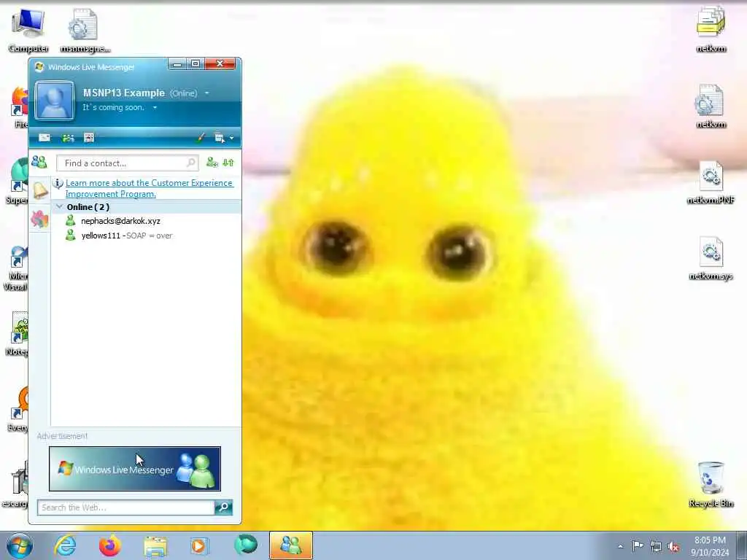Launch Internet Explorer from taskbar
The height and width of the screenshot is (560, 747).
pos(65,545)
